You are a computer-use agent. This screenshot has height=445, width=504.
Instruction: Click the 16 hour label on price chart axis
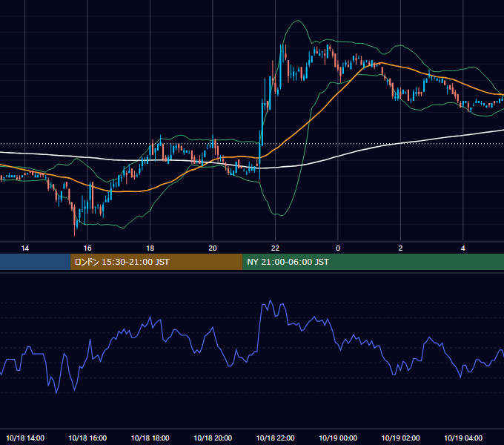tap(87, 248)
